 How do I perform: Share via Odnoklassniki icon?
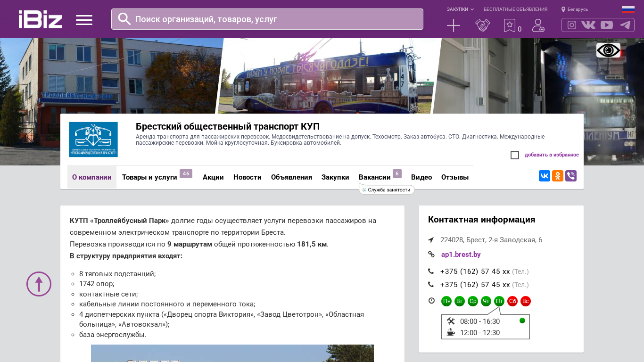[558, 176]
